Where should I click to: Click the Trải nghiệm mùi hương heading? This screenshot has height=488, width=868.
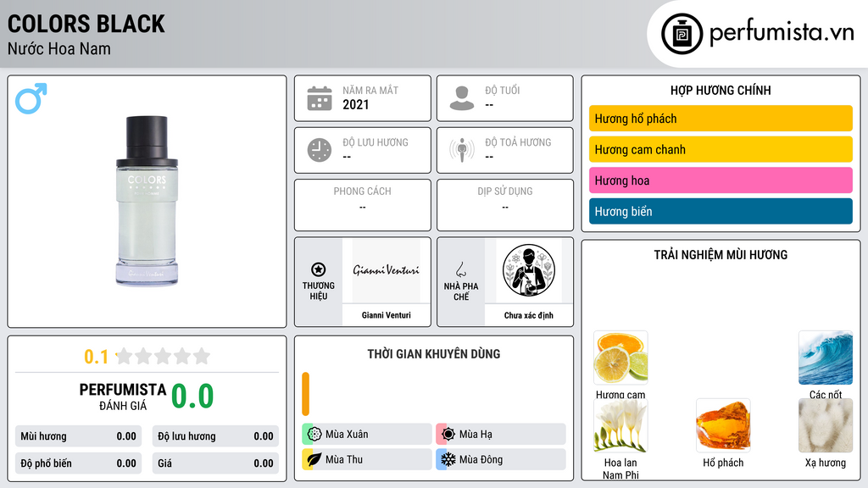[721, 255]
